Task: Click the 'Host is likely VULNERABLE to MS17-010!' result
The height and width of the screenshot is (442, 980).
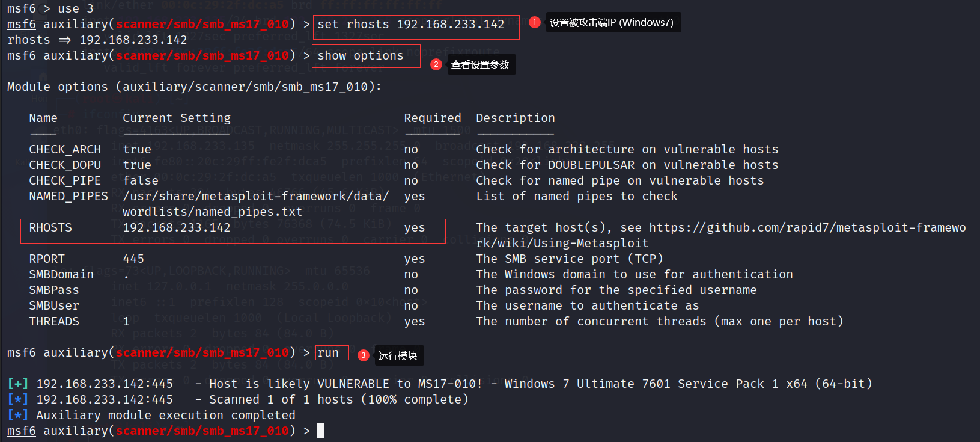Action: 345,384
